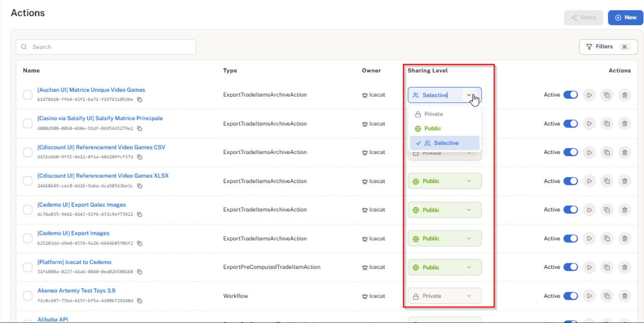644x323 pixels.
Task: Run the Cdiscount UI Referencement Video Games CSV action
Action: click(x=589, y=152)
